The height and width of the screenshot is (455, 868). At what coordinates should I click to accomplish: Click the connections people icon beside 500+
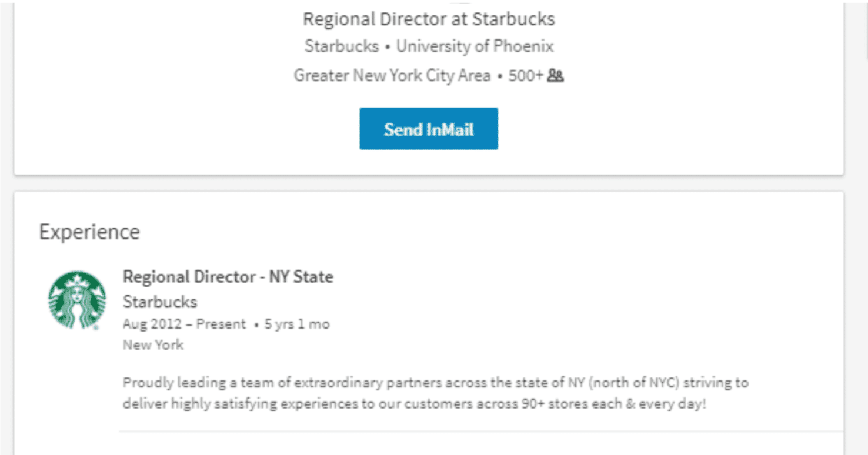(x=556, y=76)
